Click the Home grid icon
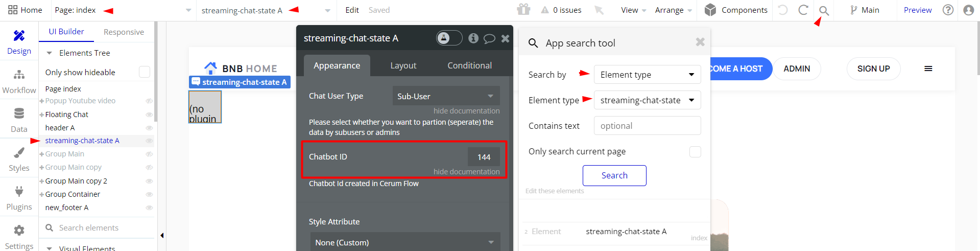The image size is (980, 251). tap(13, 10)
